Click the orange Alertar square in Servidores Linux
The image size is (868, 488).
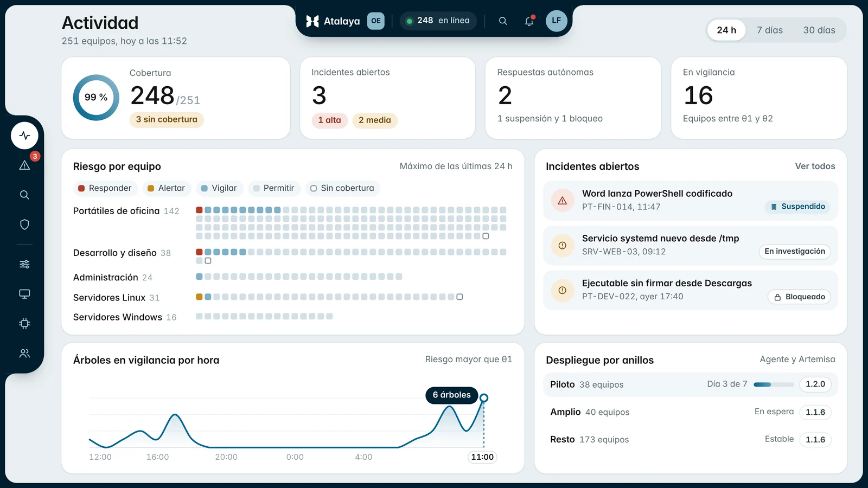[199, 297]
